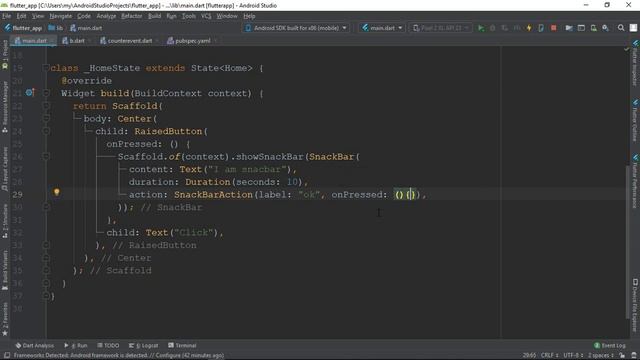The height and width of the screenshot is (360, 640).
Task: Run the app with green play icon
Action: point(481,28)
